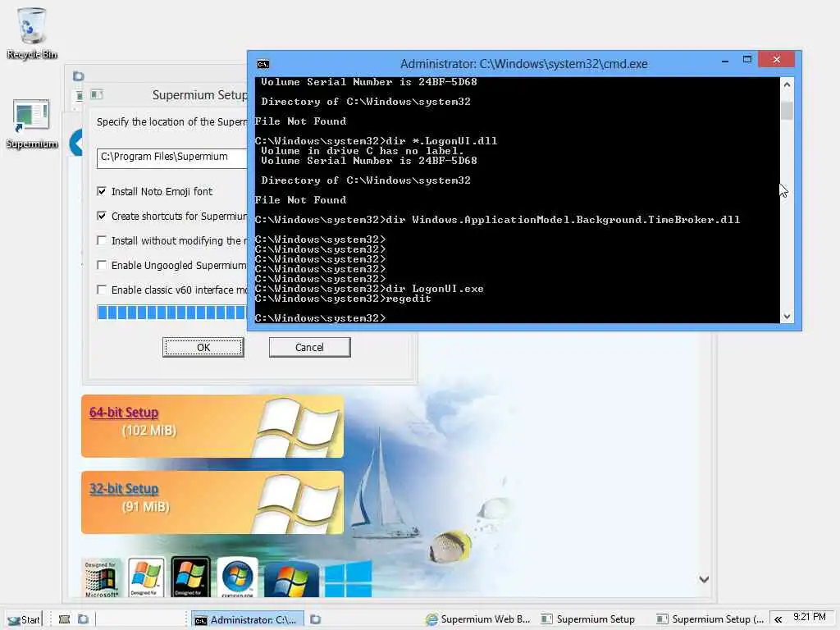Select the Supermium desktop shortcut
This screenshot has width=840, height=630.
(x=32, y=124)
